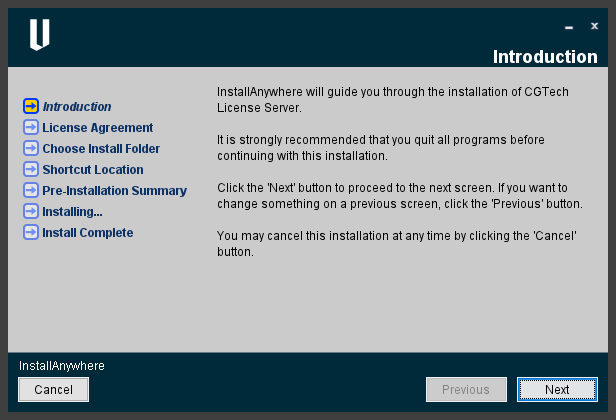Close the installer with the X button
The width and height of the screenshot is (616, 420).
click(x=594, y=26)
